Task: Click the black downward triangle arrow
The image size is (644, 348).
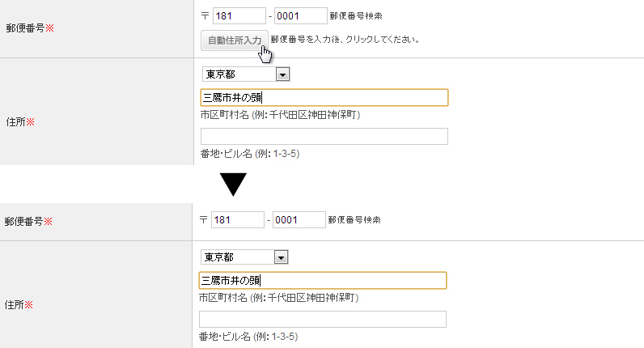Action: point(233,185)
